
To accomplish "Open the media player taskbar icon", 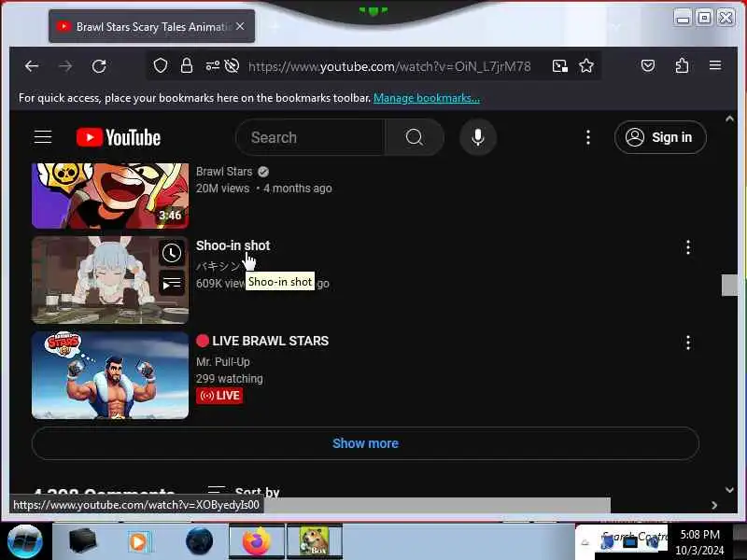I will point(139,542).
